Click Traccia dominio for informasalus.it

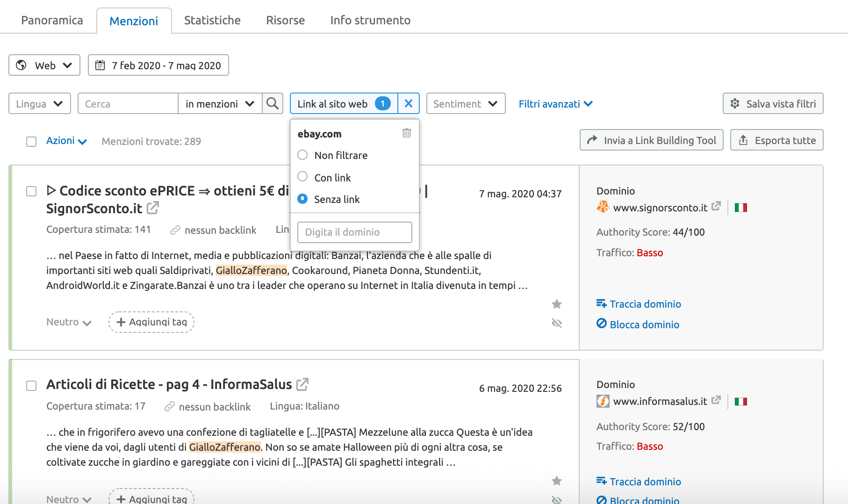click(x=639, y=481)
